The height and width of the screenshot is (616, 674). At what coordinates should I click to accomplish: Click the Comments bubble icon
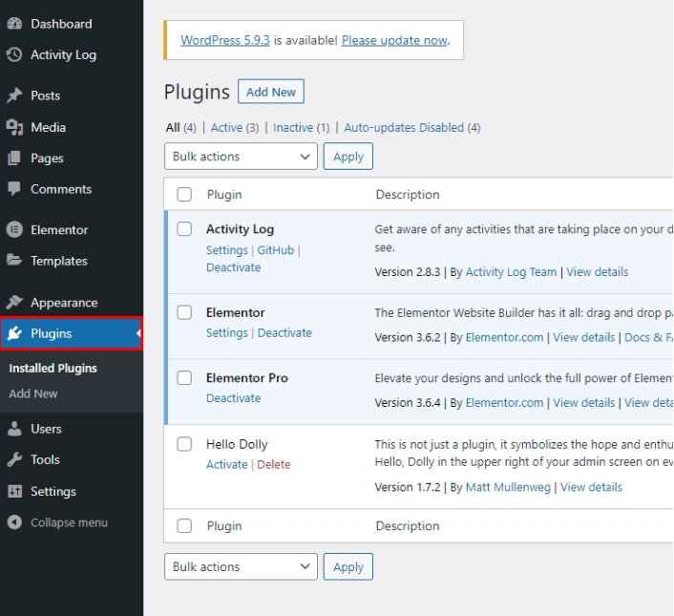click(14, 189)
